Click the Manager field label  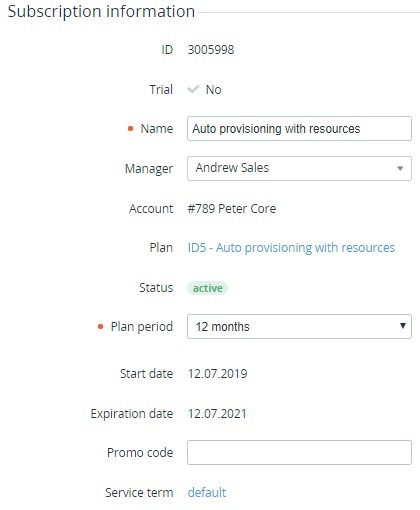[x=149, y=169]
